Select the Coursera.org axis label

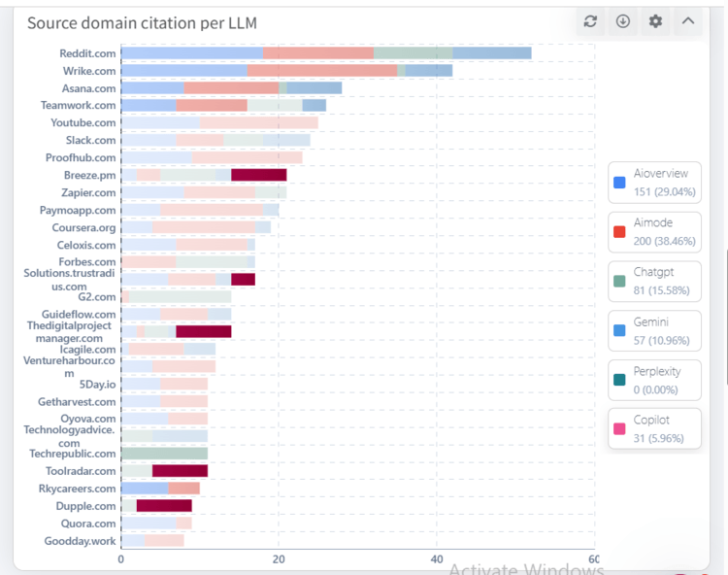click(83, 227)
